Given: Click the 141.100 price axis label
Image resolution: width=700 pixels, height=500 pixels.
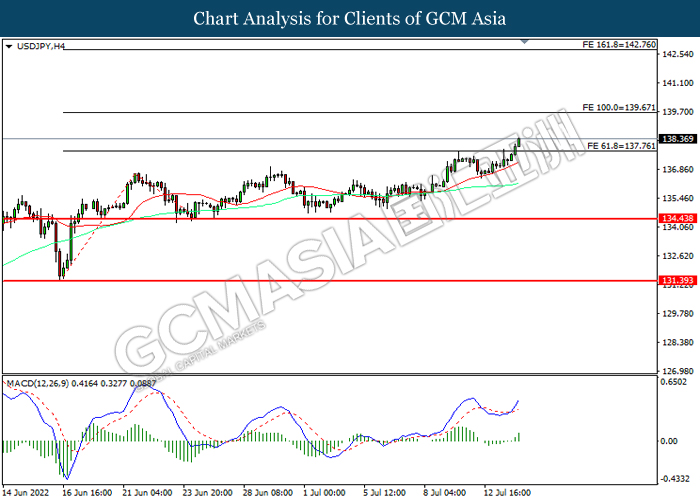Looking at the screenshot, I should 678,83.
